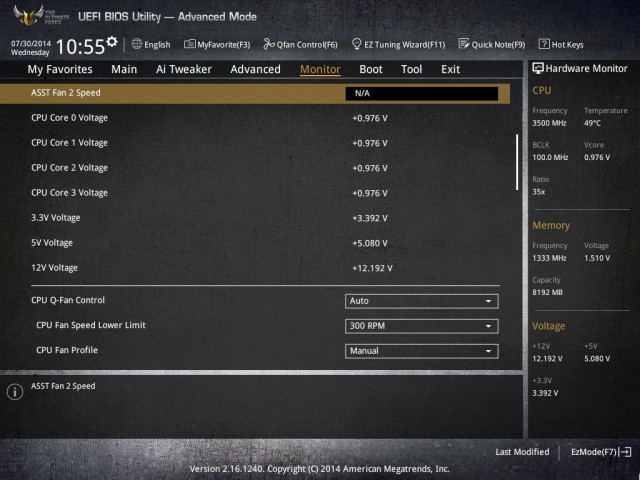Click the Hardware Monitor display icon
The image size is (640, 480).
tap(538, 68)
